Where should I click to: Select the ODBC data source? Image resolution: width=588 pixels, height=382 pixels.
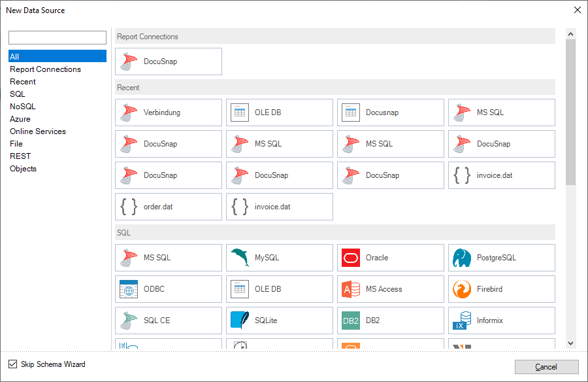pyautogui.click(x=169, y=289)
